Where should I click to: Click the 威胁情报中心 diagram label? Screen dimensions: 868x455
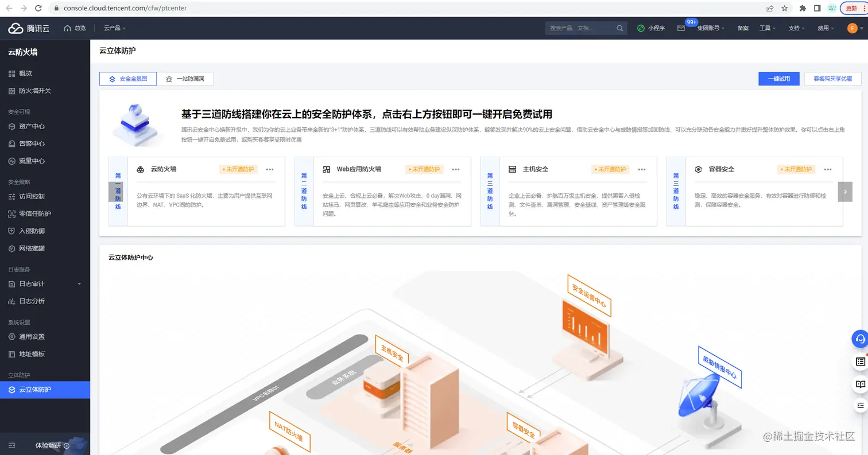720,367
